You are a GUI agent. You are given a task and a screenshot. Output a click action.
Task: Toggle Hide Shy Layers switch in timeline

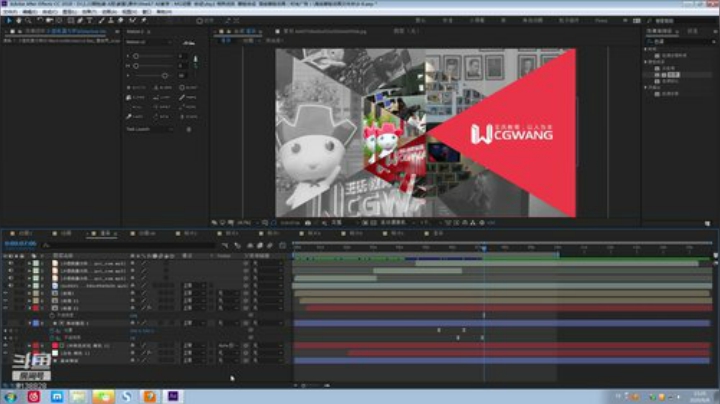[250, 246]
